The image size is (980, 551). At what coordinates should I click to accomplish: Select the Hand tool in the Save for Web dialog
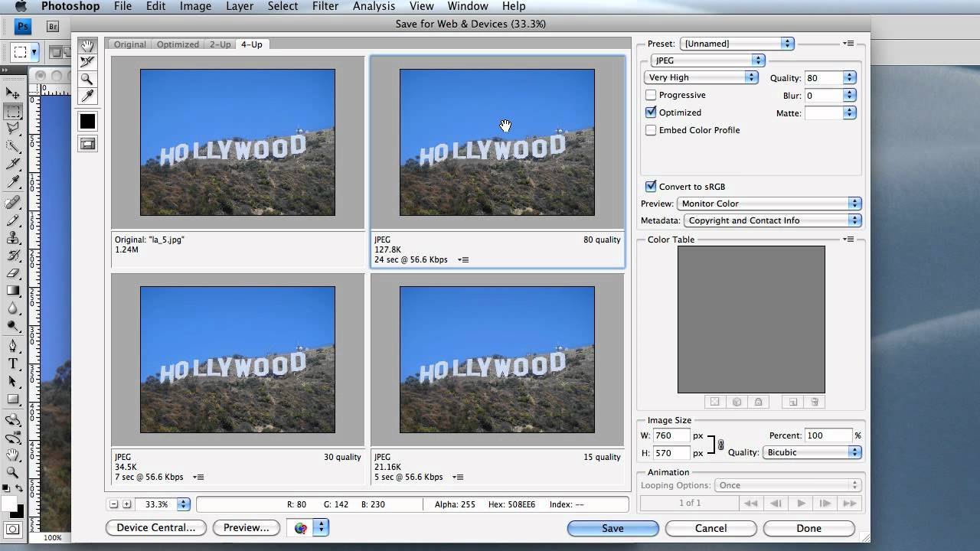tap(87, 46)
